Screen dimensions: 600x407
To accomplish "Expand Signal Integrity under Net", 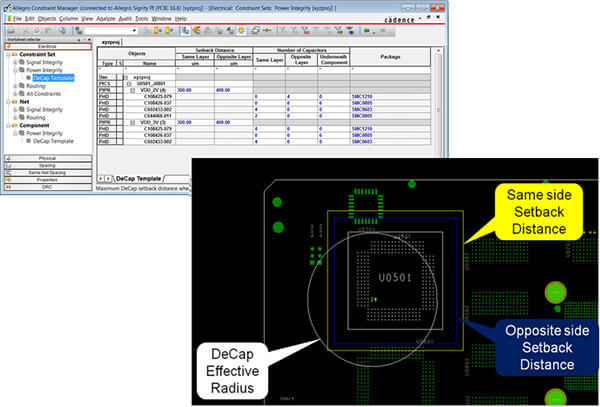I will point(15,109).
